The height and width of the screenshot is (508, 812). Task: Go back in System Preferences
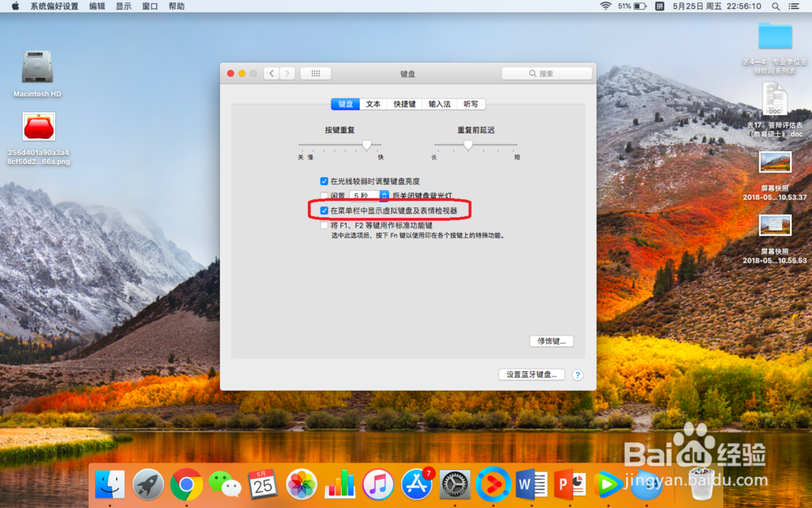(271, 74)
